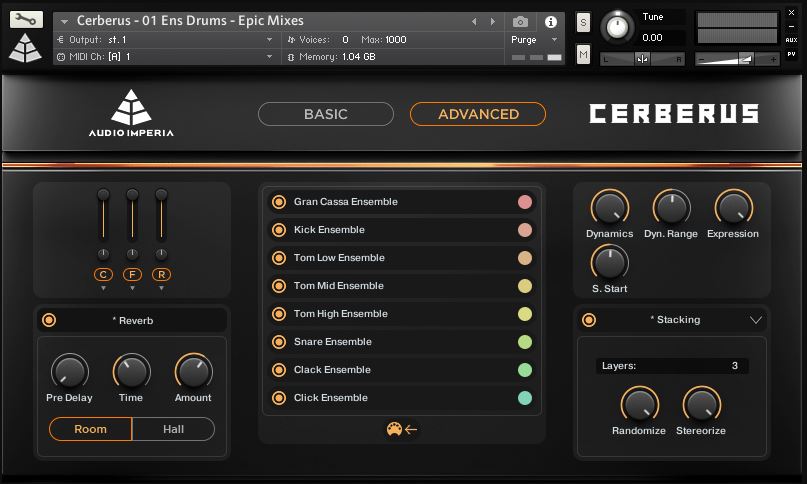Open the wrench instrument edit icon
Viewport: 807px width, 484px height.
[x=26, y=20]
